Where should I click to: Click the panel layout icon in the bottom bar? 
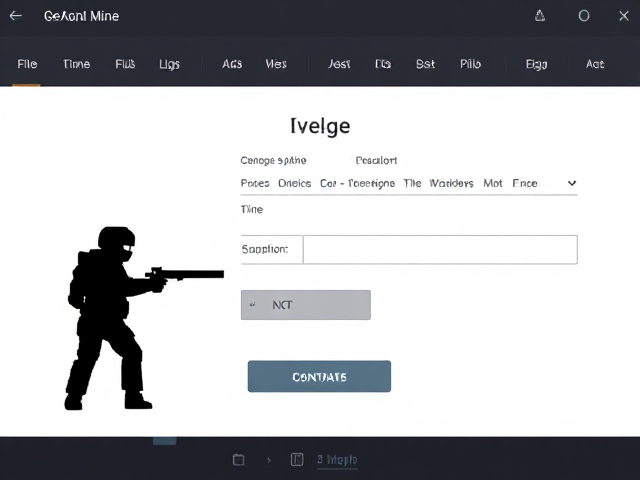click(x=297, y=460)
